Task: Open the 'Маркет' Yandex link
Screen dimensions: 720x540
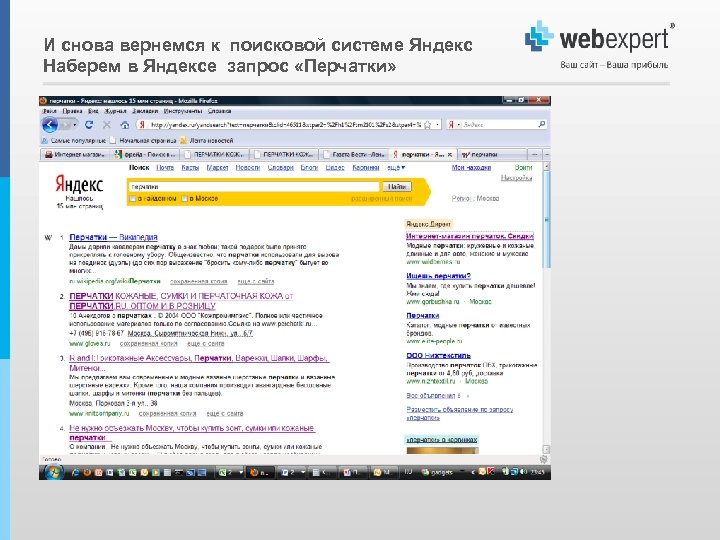Action: pyautogui.click(x=217, y=168)
